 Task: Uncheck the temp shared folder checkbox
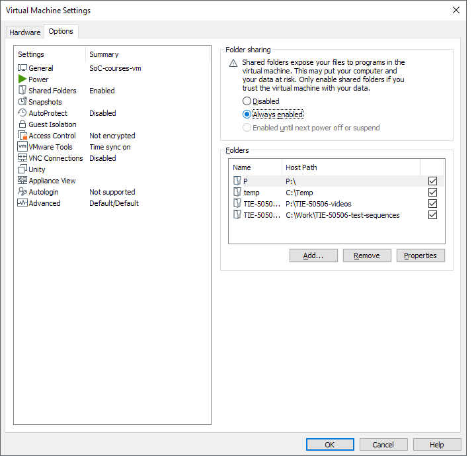coord(433,193)
